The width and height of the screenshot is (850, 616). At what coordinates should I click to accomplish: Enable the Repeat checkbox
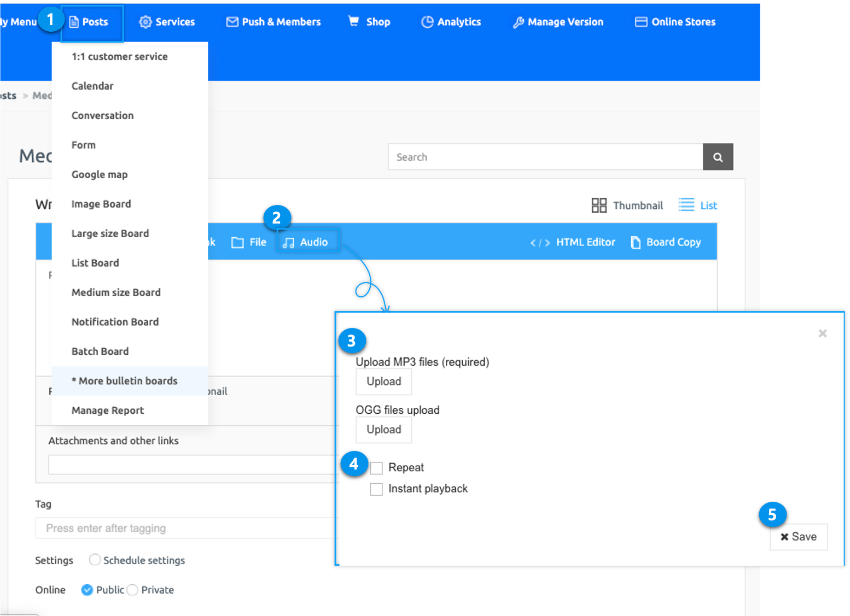pos(376,468)
